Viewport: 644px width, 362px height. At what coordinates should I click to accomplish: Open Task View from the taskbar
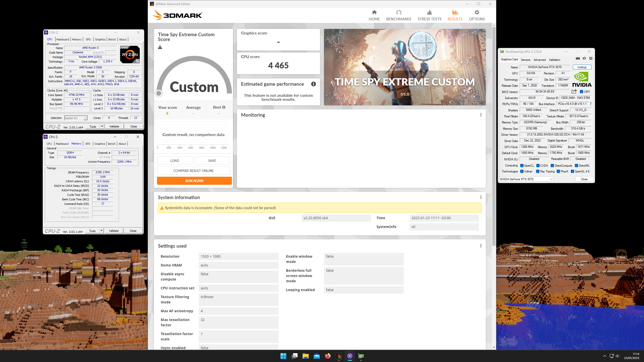point(294,356)
